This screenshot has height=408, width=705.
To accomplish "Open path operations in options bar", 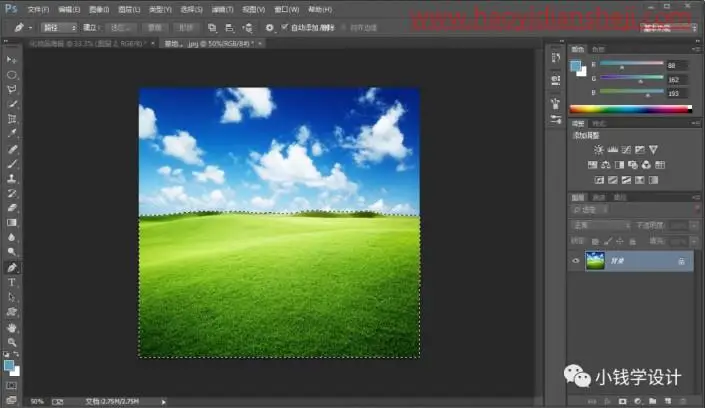I will 212,28.
